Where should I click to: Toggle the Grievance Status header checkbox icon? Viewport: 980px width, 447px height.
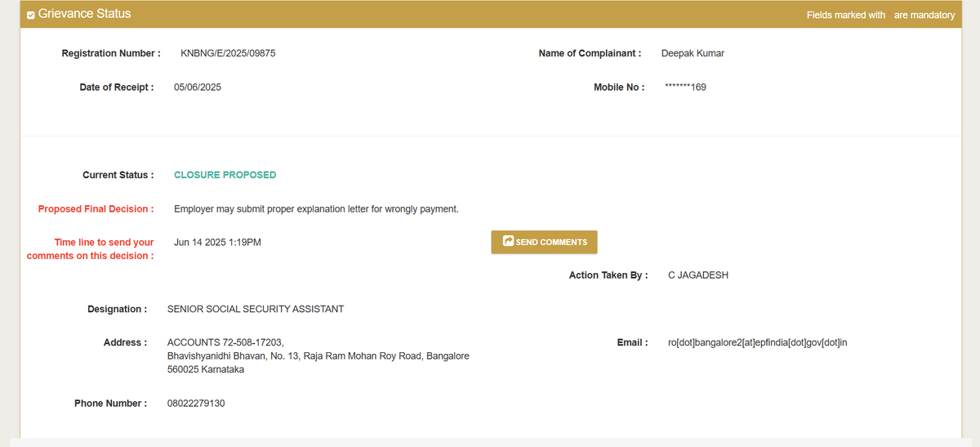31,15
